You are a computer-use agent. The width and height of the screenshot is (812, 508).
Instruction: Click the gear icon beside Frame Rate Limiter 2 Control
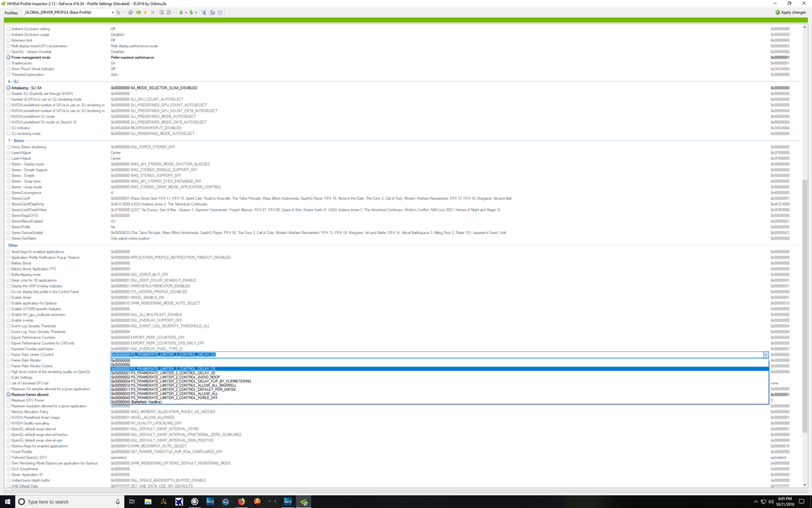point(8,354)
